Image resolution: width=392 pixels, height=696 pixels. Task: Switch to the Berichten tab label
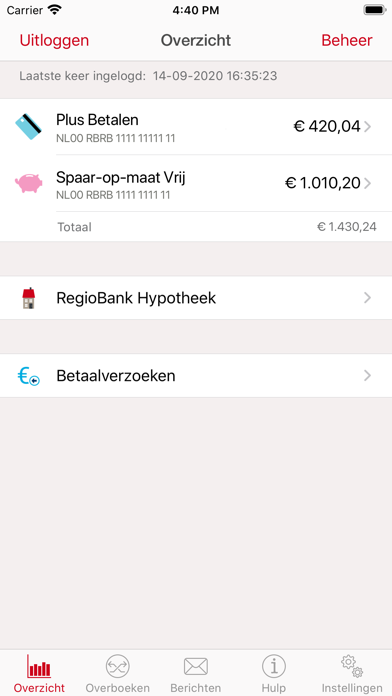click(x=196, y=688)
